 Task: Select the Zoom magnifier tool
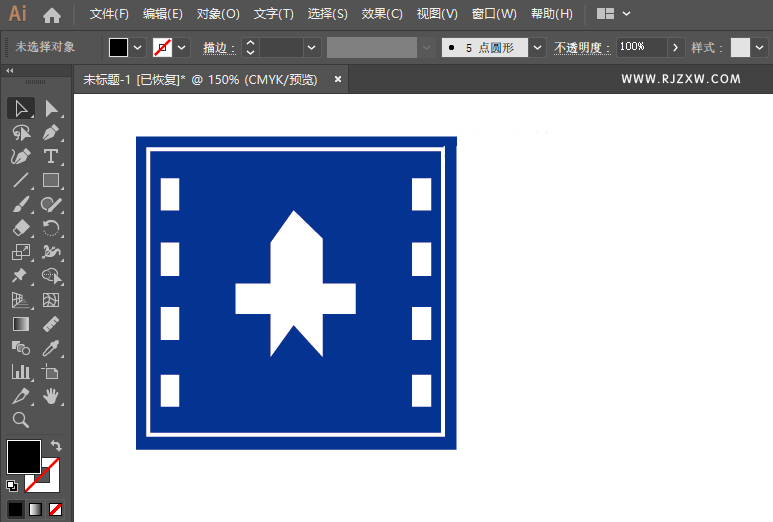point(20,420)
